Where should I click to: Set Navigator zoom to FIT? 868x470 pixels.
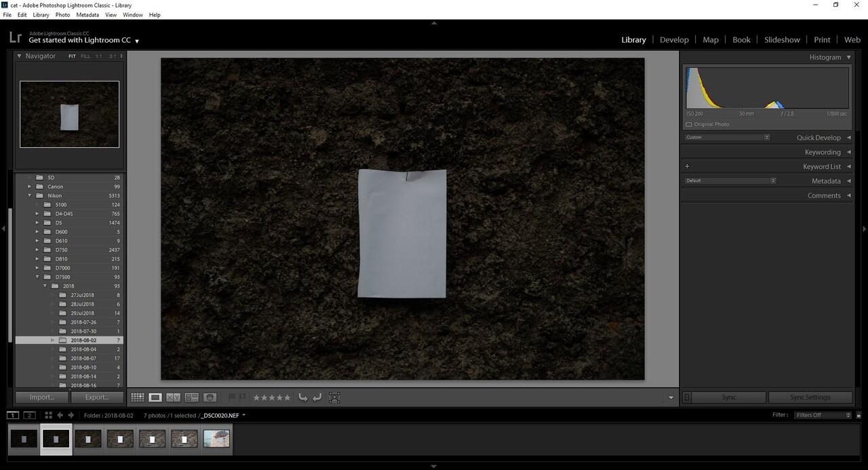click(x=72, y=56)
